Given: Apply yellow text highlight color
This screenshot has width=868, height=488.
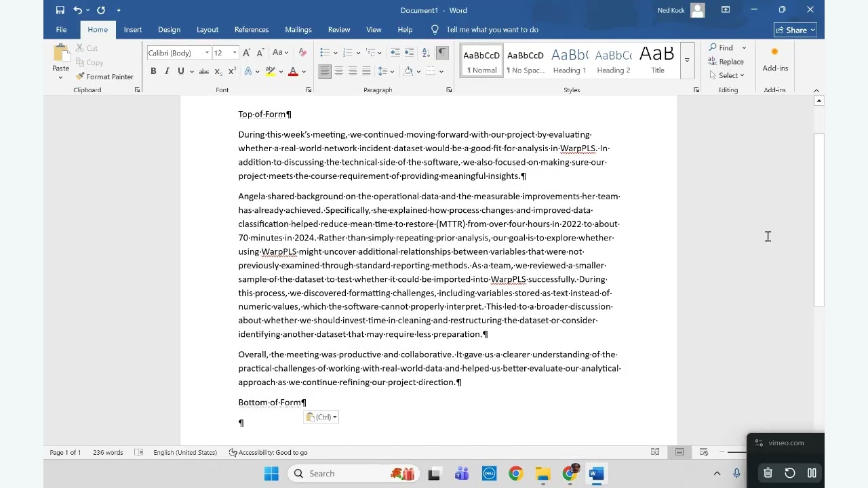Looking at the screenshot, I should click(271, 71).
